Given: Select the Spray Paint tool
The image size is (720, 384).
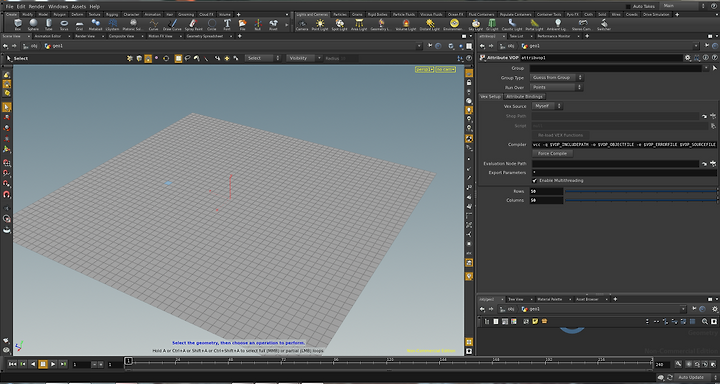Looking at the screenshot, I should click(x=193, y=24).
